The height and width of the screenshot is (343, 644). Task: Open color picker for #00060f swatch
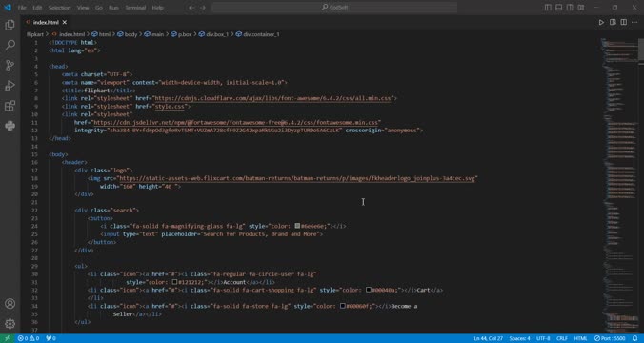point(343,306)
